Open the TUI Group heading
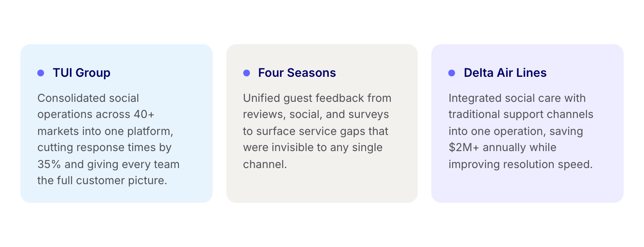Viewport: 644px width, 247px height. pos(81,73)
